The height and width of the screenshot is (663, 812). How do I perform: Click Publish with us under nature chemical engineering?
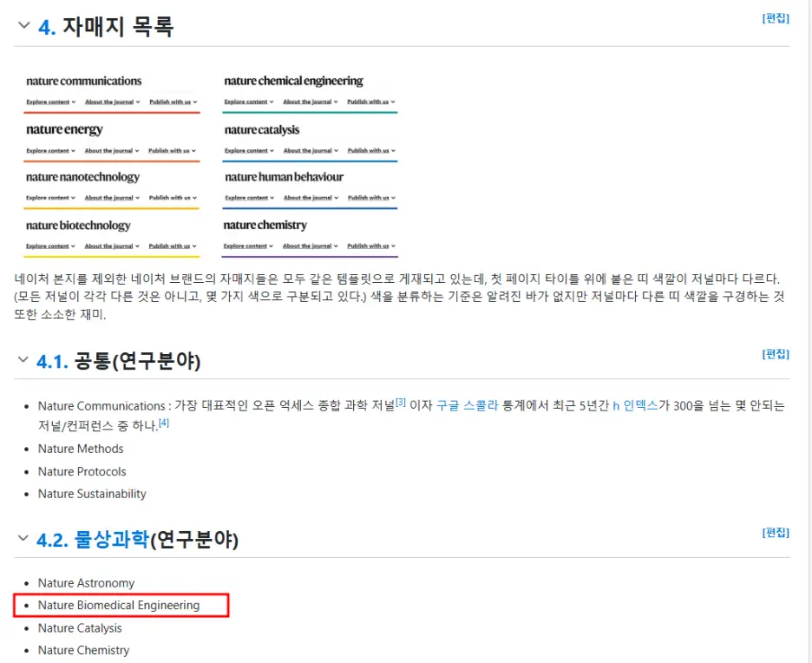pyautogui.click(x=370, y=102)
